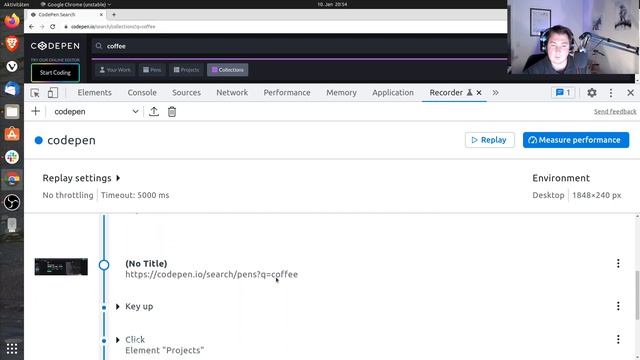Open options menu for Click Projects step
This screenshot has height=360, width=640.
coord(618,339)
